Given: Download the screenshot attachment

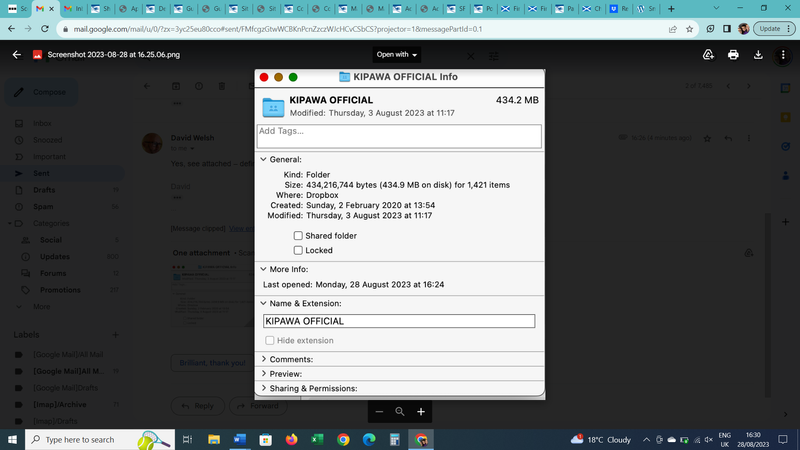Looking at the screenshot, I should [758, 54].
